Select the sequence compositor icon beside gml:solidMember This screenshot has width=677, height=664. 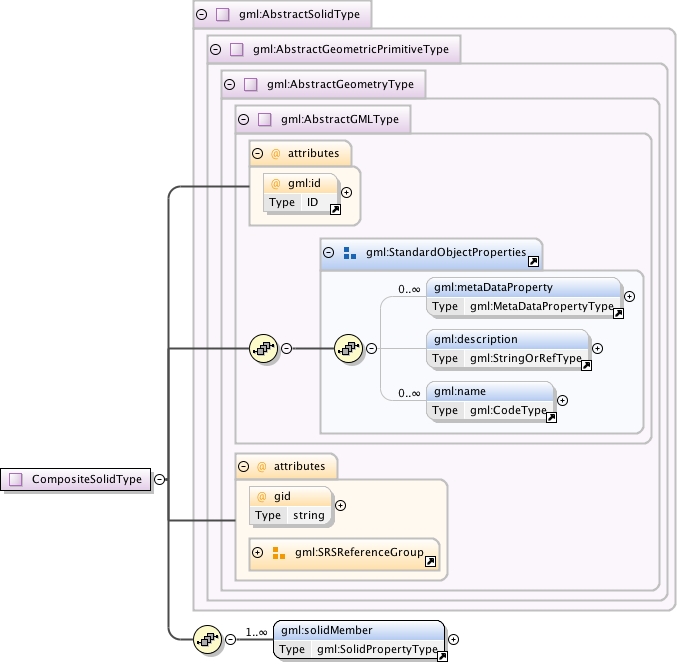(208, 639)
